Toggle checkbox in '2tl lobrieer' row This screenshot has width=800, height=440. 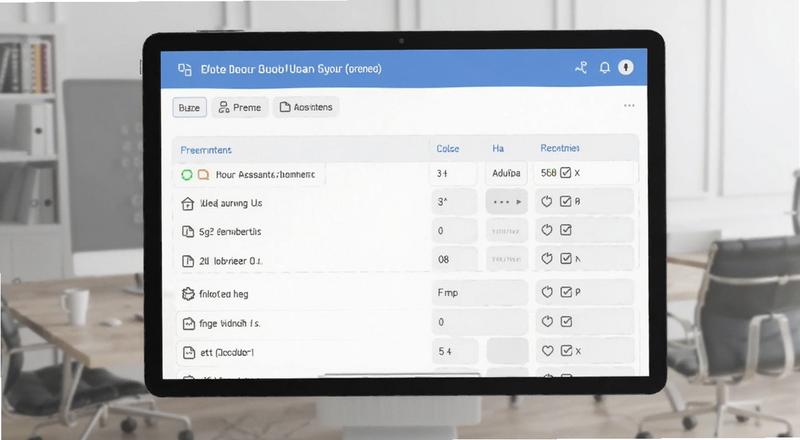point(566,259)
